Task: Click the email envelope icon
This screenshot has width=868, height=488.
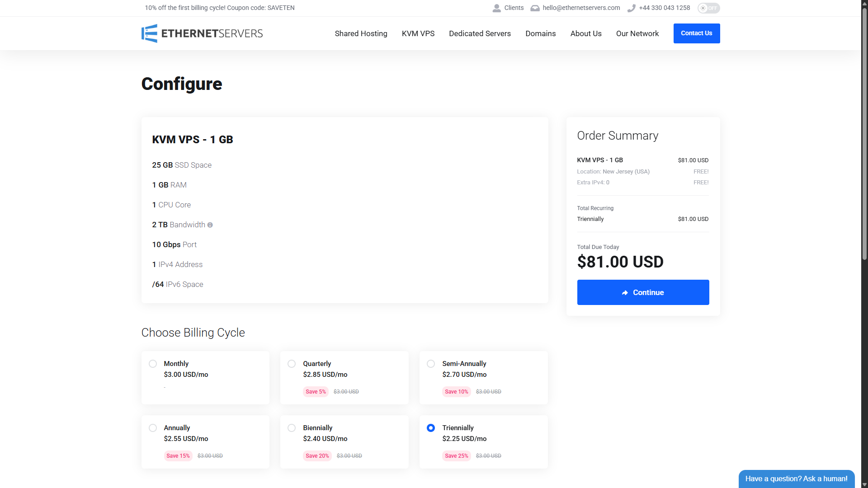Action: (535, 8)
